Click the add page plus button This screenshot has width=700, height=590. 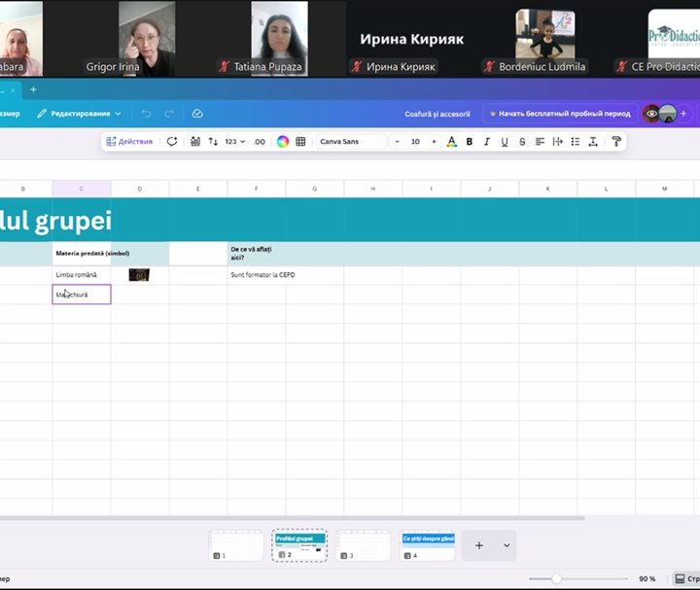tap(478, 545)
